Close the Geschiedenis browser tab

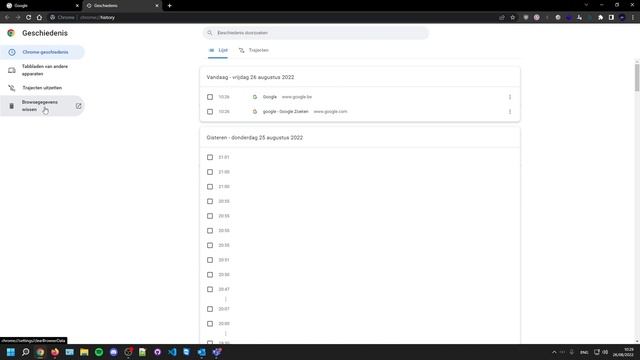[x=157, y=6]
